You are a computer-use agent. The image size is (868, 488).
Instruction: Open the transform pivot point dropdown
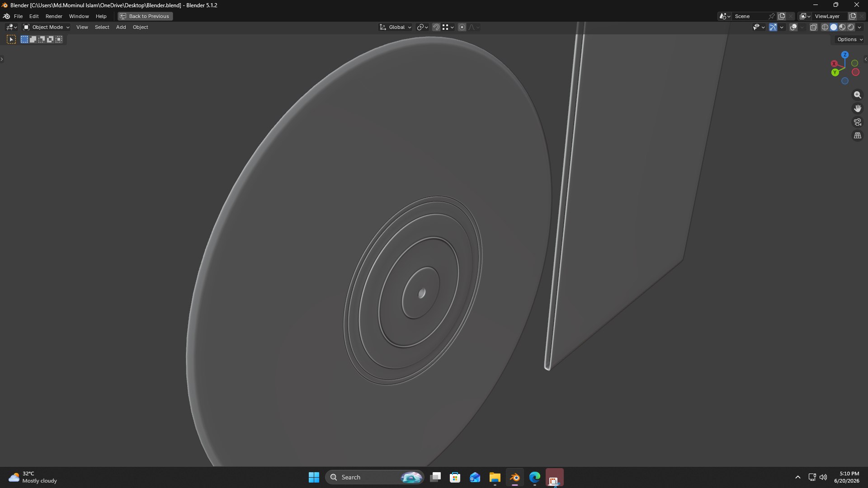pos(422,27)
